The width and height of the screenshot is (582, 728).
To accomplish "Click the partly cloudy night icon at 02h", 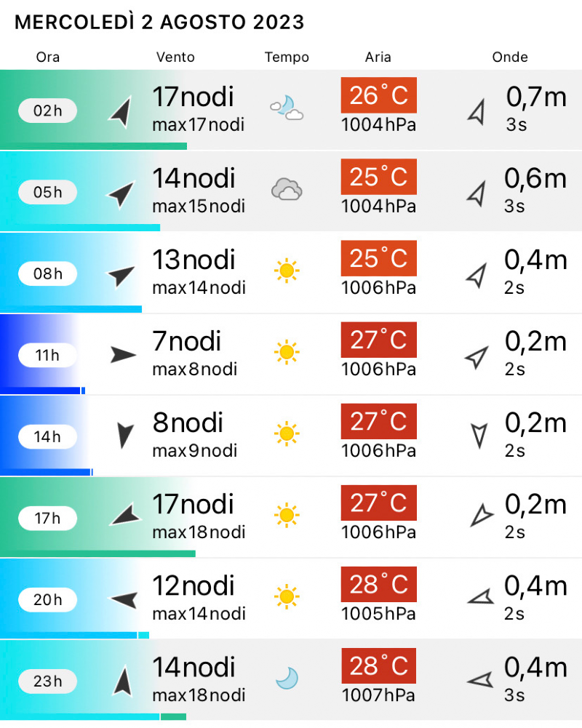I will [x=286, y=109].
